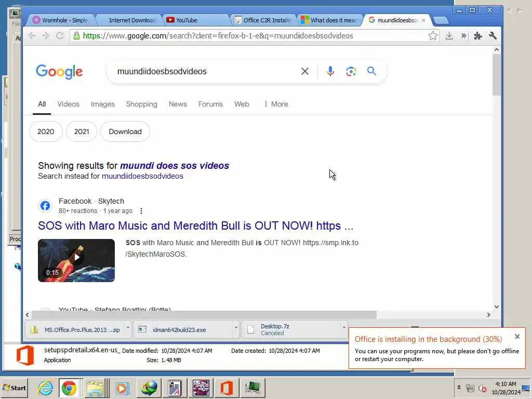532x399 pixels.
Task: Open corrected query muundi does sos videos
Action: click(175, 166)
